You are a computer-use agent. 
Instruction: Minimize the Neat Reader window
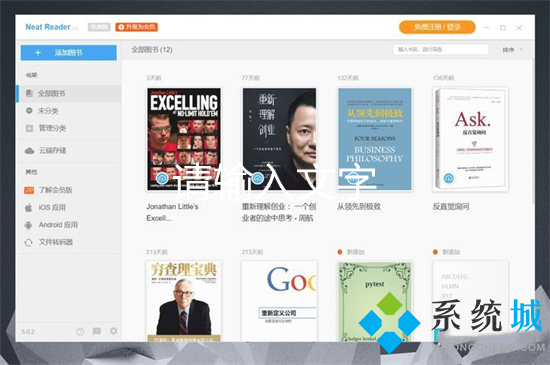click(486, 27)
